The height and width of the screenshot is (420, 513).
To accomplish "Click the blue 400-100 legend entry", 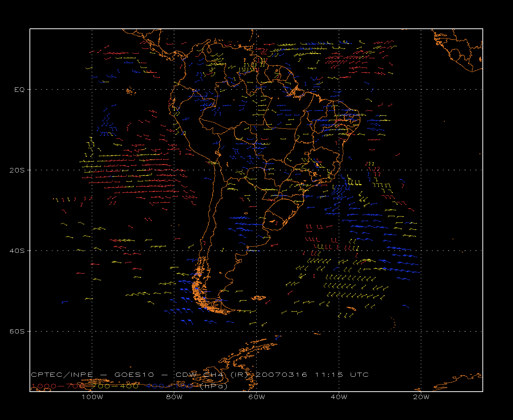I will coord(169,386).
